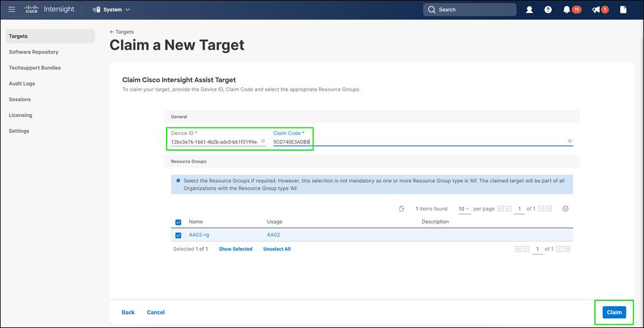Open the help question mark icon
Screen dimensions: 644x328
click(548, 9)
